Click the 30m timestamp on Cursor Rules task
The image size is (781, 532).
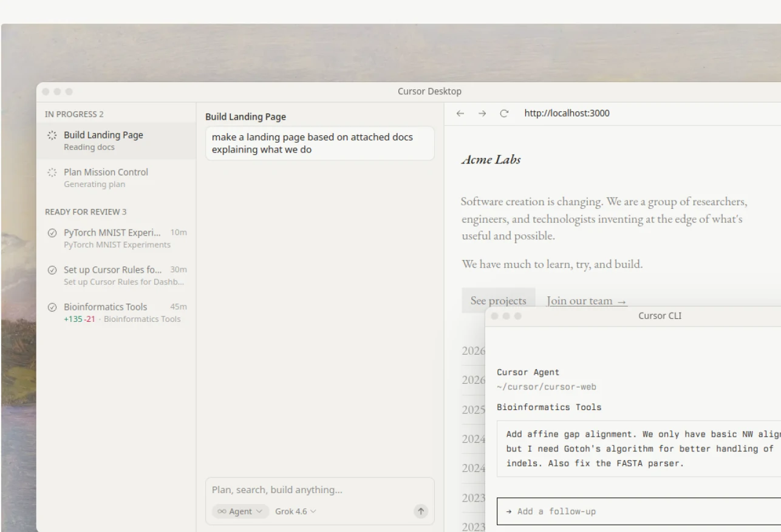[179, 270]
